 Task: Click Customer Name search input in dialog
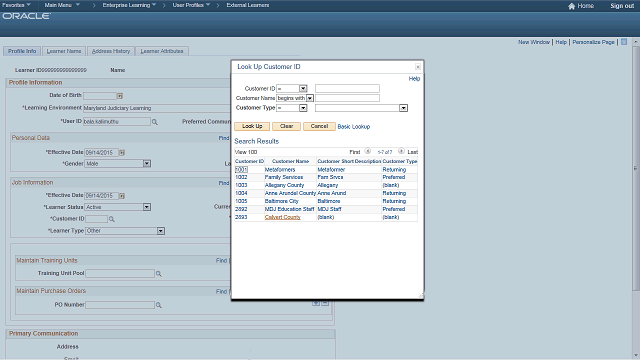click(x=347, y=98)
